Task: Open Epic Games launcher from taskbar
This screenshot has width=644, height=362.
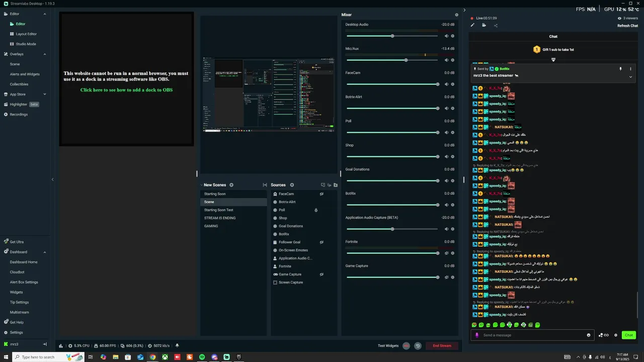Action: (239, 357)
